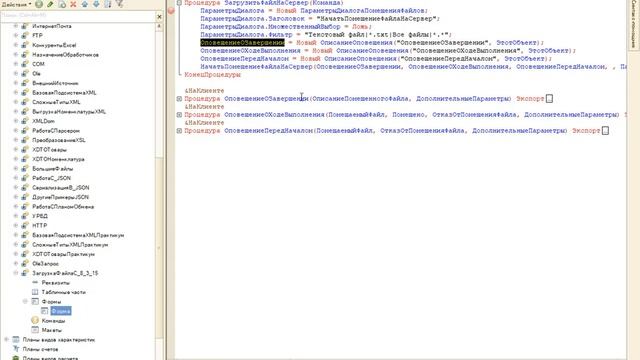Click the highlighted ОповещениеОЗавершении variable in code
This screenshot has height=360, width=640.
click(242, 42)
